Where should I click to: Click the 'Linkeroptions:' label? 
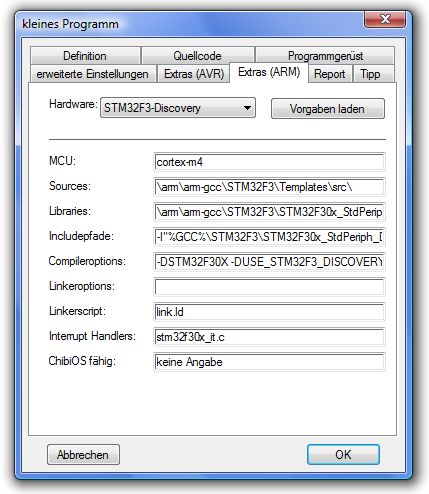[82, 286]
